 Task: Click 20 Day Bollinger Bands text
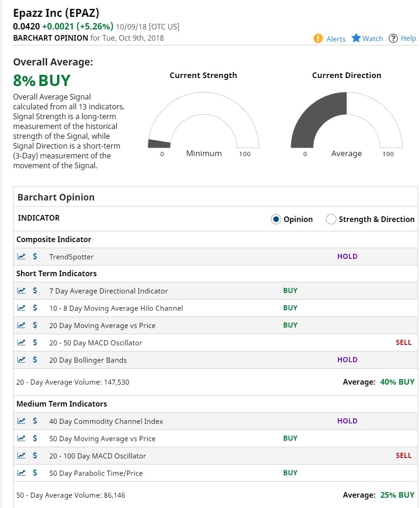(88, 360)
